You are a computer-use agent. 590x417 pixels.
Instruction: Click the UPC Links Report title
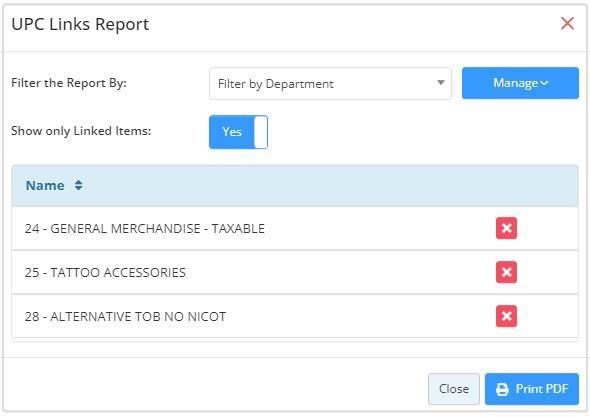(x=80, y=24)
